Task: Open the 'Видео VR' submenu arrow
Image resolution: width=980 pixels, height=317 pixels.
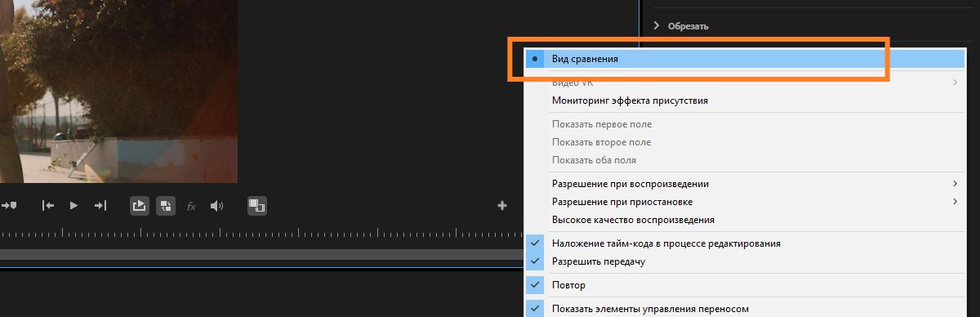Action: click(x=955, y=83)
